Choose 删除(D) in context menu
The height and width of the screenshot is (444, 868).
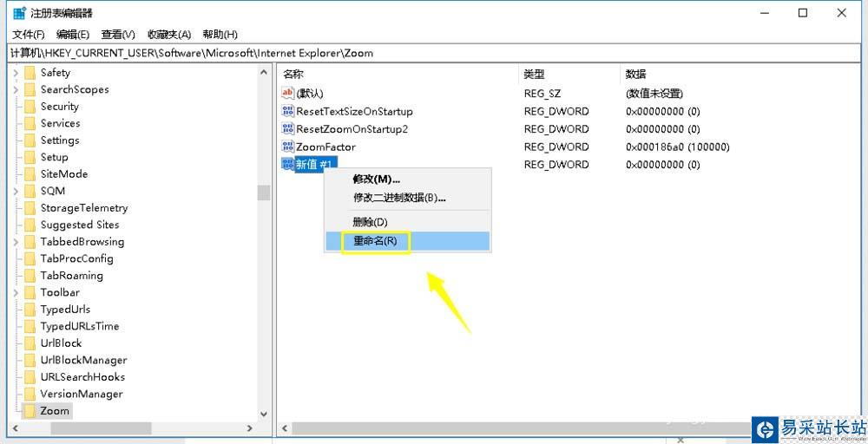click(x=407, y=222)
